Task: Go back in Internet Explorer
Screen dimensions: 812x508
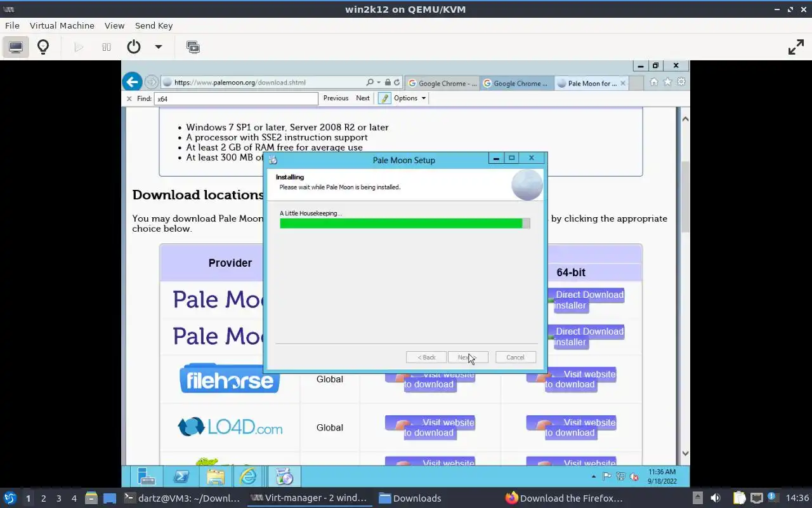Action: tap(132, 81)
